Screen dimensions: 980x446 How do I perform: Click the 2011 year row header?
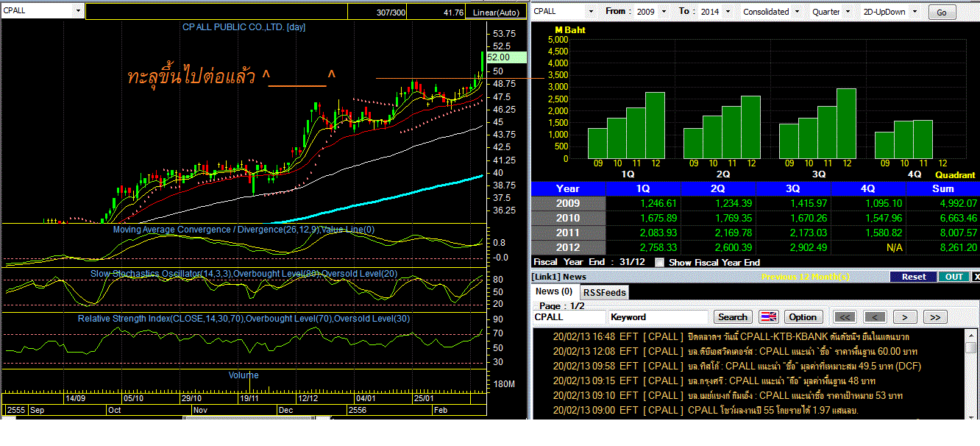(568, 233)
